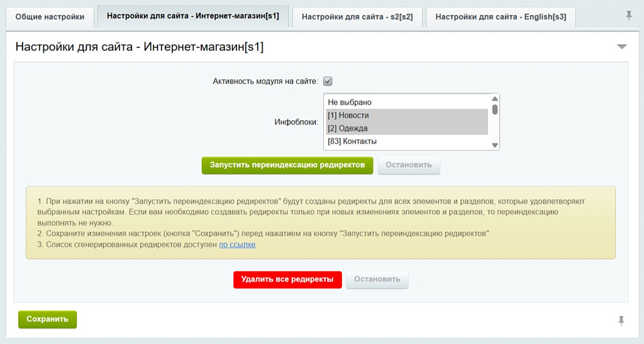Open the по ссылке redirects list link
Viewport: 644px width, 344px height.
click(x=237, y=245)
